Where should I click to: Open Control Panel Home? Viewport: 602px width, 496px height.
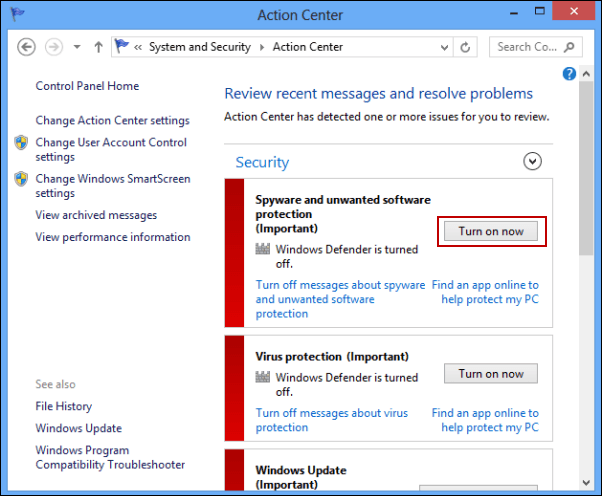click(87, 86)
